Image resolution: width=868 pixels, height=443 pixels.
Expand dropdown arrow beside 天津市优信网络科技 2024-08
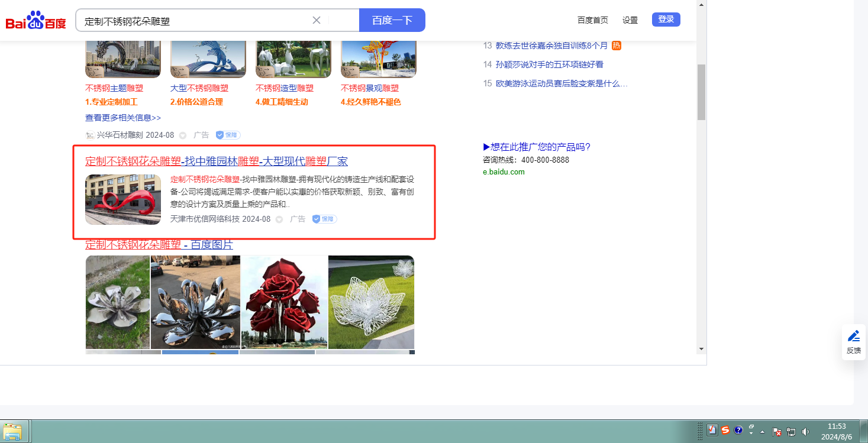[x=279, y=219]
